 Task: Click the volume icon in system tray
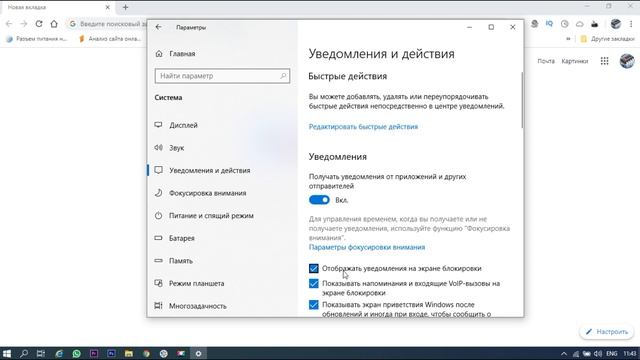(x=598, y=353)
